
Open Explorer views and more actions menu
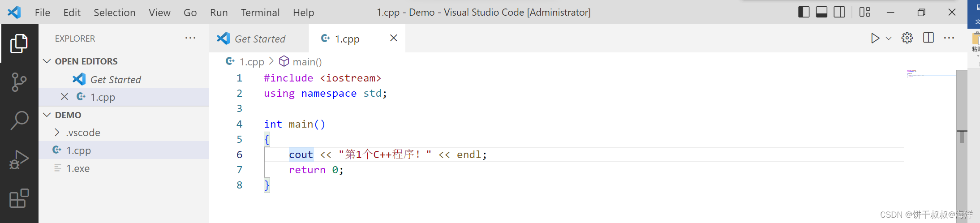(190, 38)
